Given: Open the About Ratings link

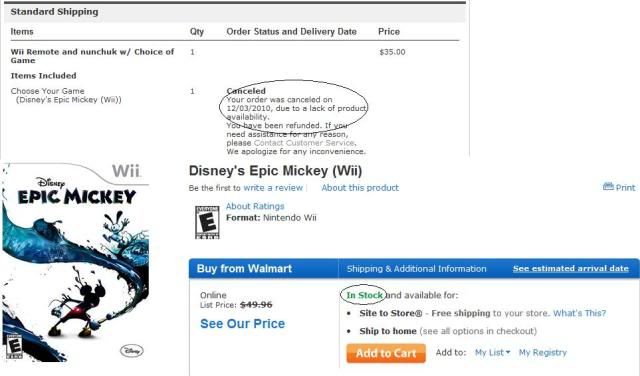Looking at the screenshot, I should (255, 206).
